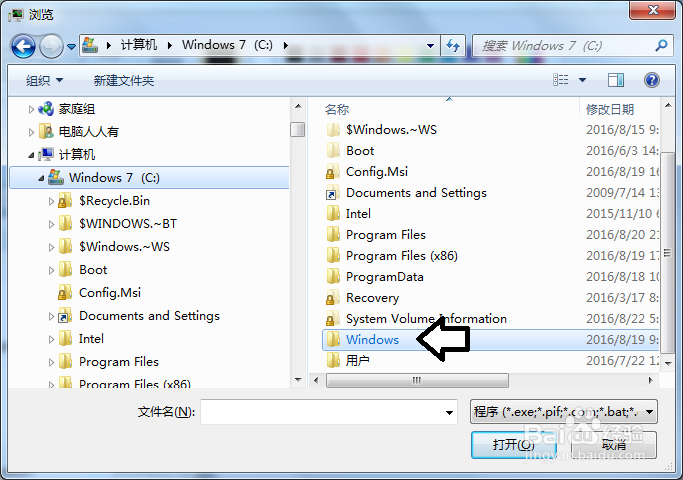The image size is (683, 480).
Task: Open the help question mark icon
Action: click(x=651, y=80)
